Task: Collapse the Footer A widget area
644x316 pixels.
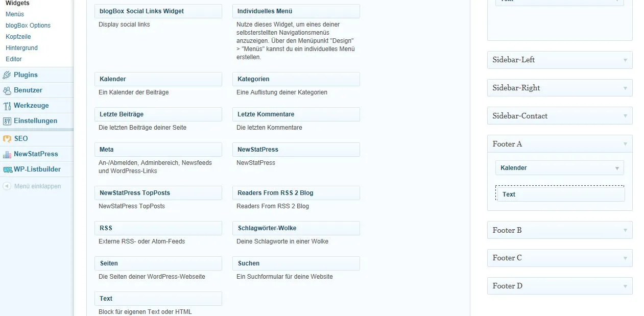Action: pyautogui.click(x=625, y=144)
